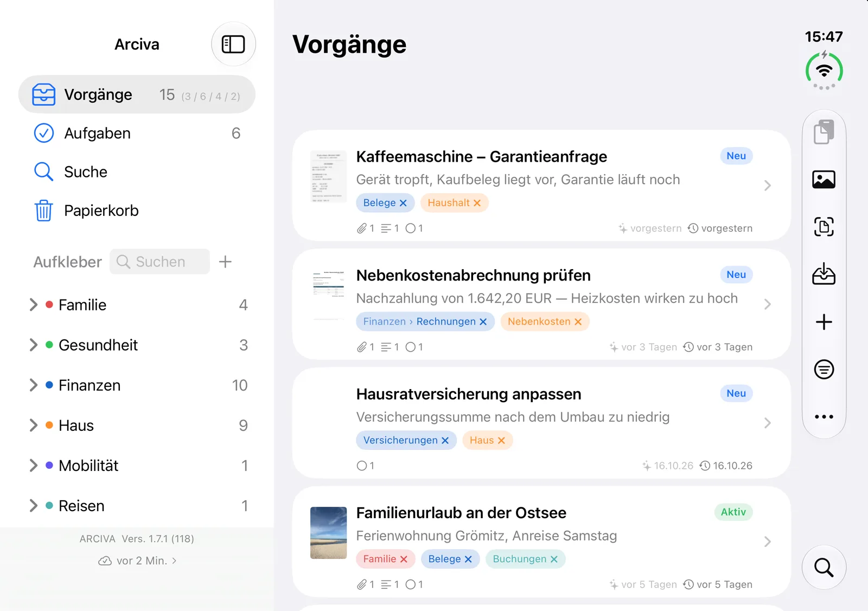Expand the Finanzen label group
Screen dimensions: 868x611
point(34,385)
